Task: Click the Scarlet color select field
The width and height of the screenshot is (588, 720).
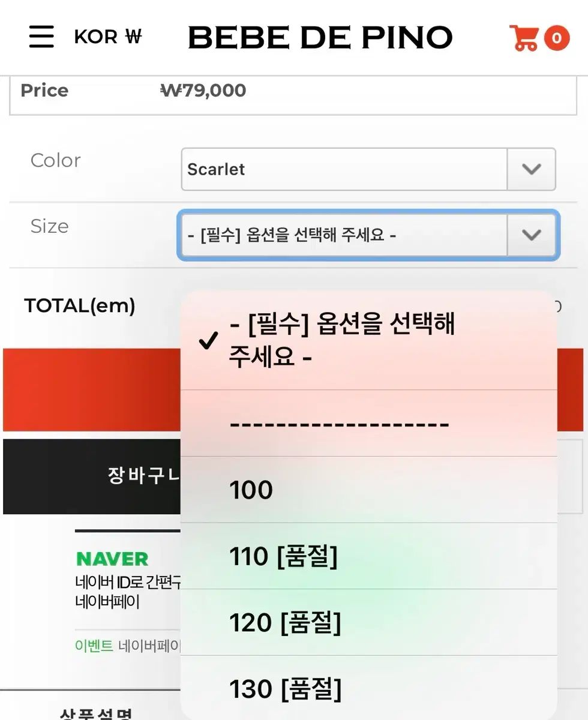Action: pos(344,169)
